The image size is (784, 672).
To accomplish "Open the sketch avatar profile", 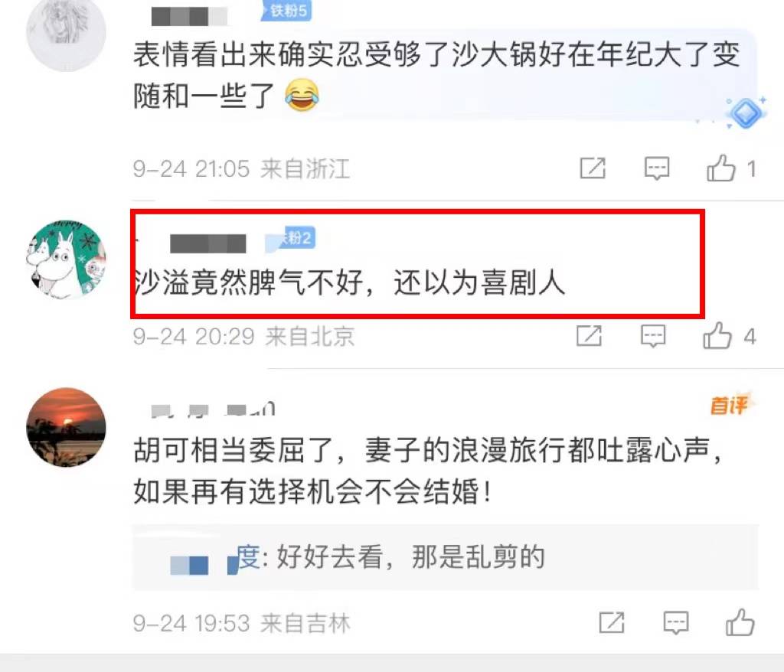I will pyautogui.click(x=66, y=32).
